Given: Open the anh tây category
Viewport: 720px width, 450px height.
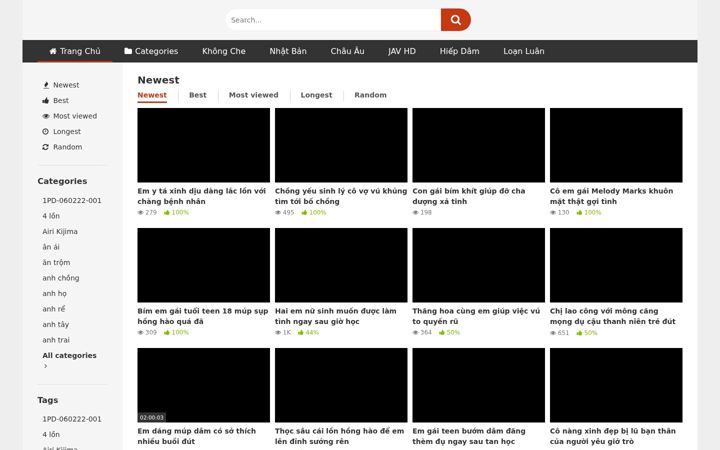Looking at the screenshot, I should 56,325.
